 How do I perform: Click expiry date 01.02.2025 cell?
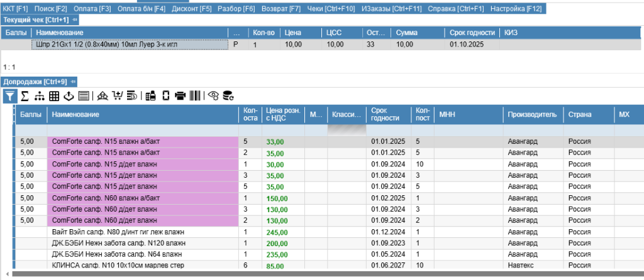(389, 198)
